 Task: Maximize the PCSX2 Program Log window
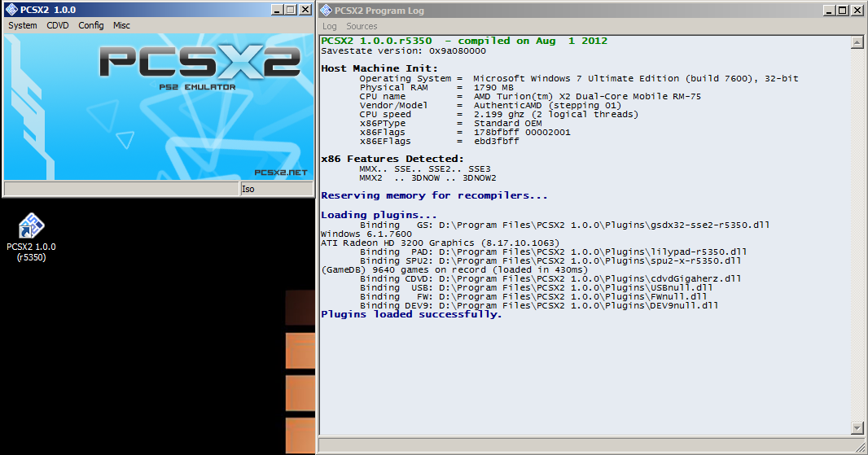click(x=843, y=11)
